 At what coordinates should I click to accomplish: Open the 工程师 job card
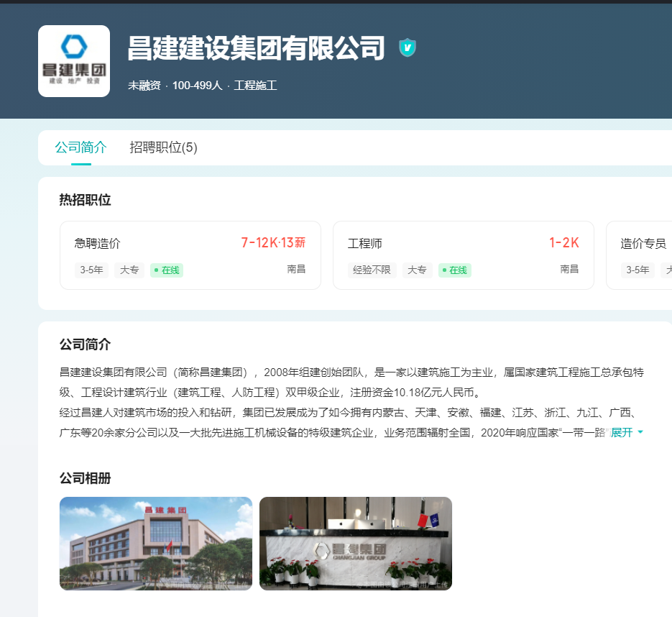point(464,255)
